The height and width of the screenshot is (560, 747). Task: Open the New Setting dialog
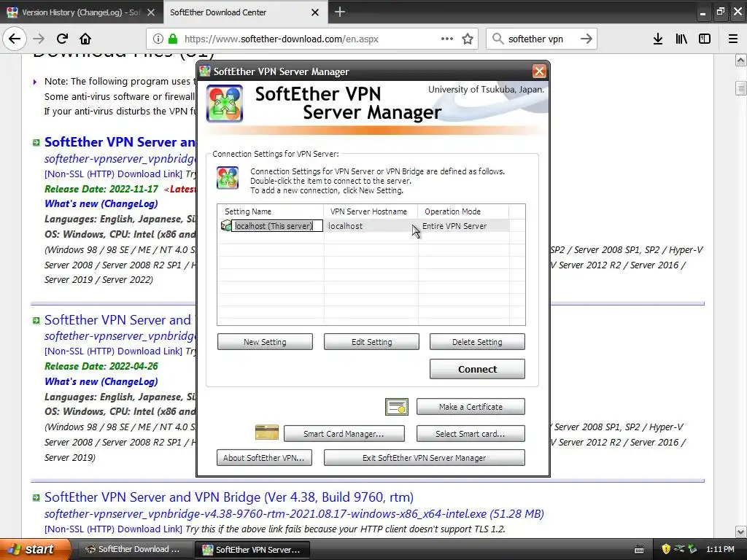265,342
